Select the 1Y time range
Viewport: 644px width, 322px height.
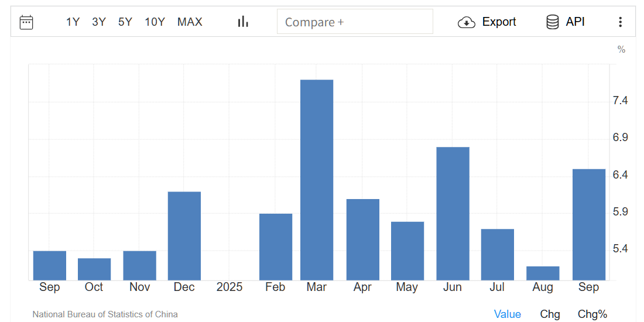tap(73, 22)
